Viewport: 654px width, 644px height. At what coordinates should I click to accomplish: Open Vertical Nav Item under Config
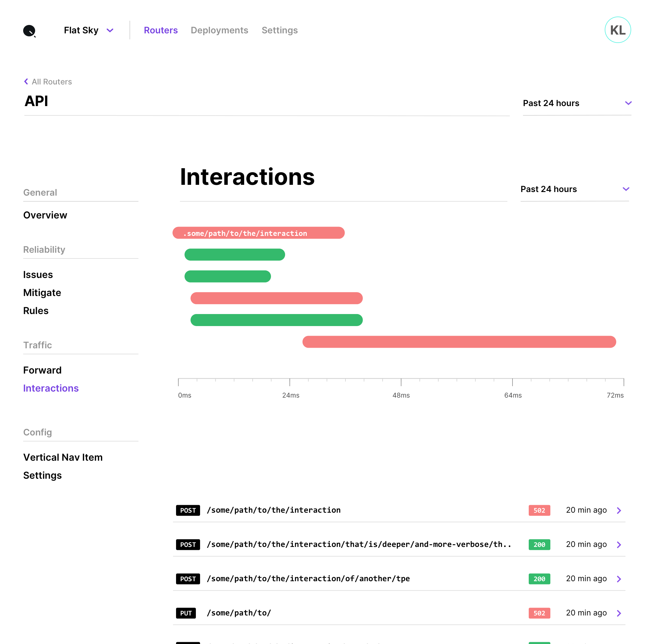pyautogui.click(x=62, y=457)
